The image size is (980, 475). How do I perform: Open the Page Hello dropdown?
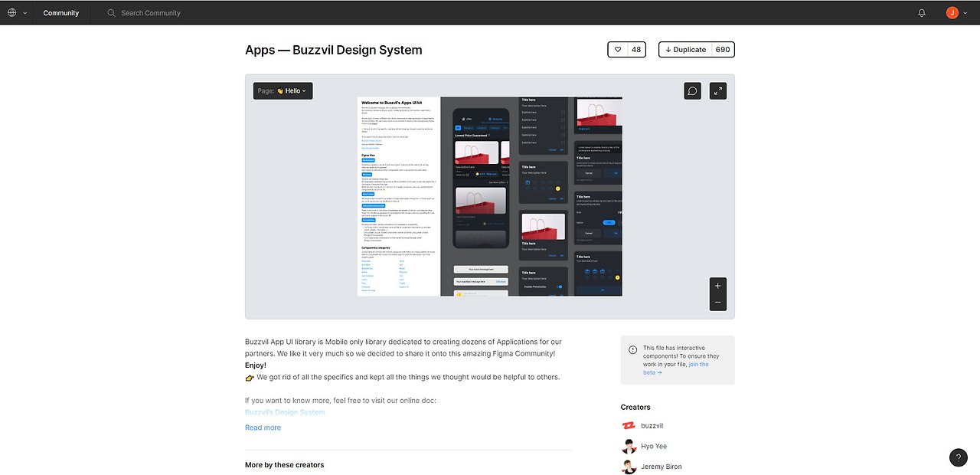click(x=283, y=90)
